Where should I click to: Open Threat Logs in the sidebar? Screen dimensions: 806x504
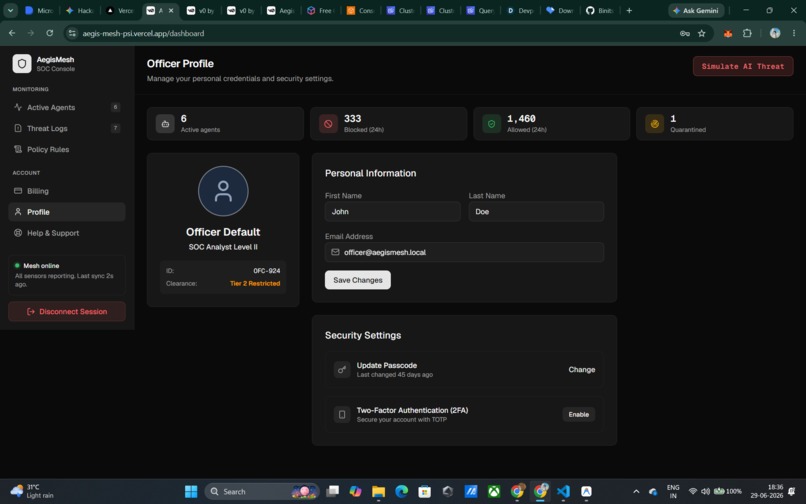click(67, 128)
